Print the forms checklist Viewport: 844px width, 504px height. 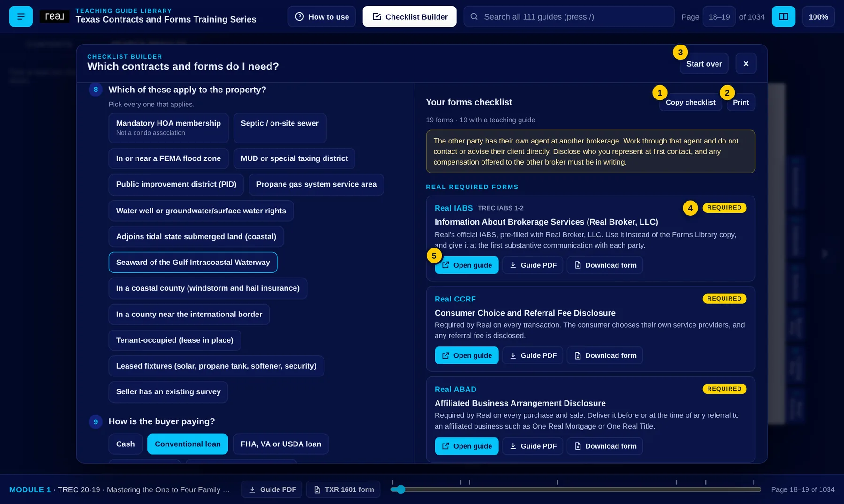(741, 102)
